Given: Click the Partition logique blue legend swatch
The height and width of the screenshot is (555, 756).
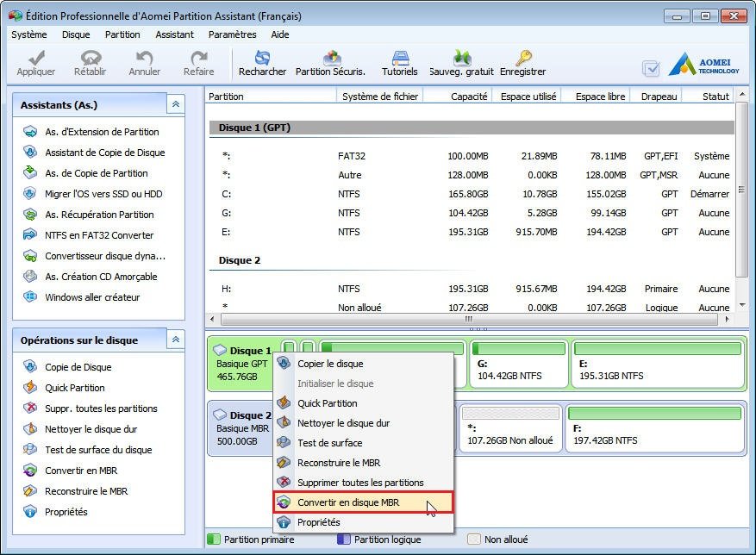Looking at the screenshot, I should [343, 539].
